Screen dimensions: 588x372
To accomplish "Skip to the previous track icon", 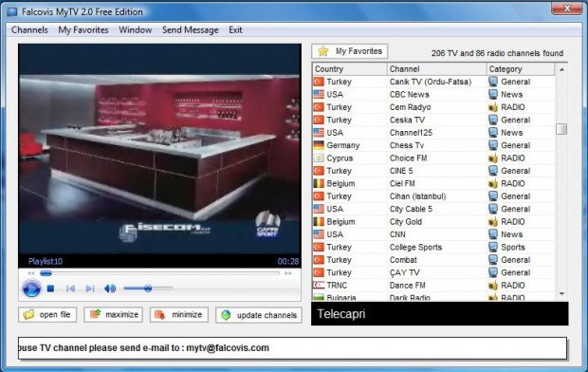I will tap(70, 288).
